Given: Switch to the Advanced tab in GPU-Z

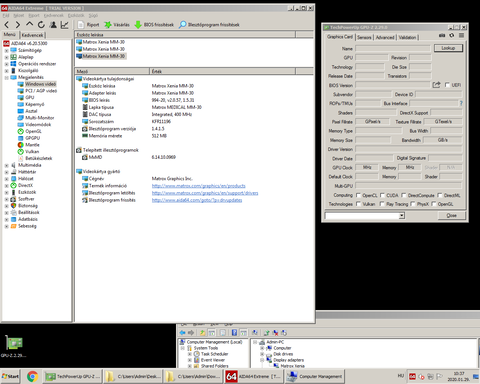Looking at the screenshot, I should pyautogui.click(x=385, y=37).
